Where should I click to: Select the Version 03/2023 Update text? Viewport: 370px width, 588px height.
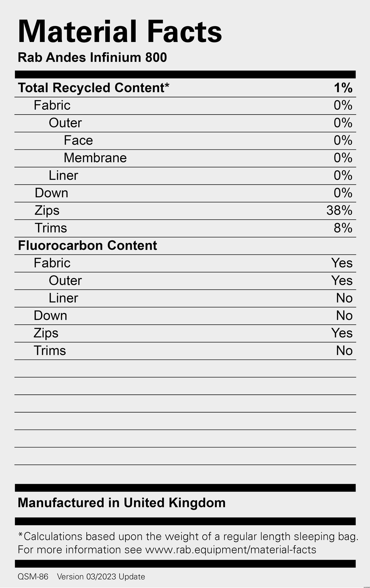coord(101,577)
